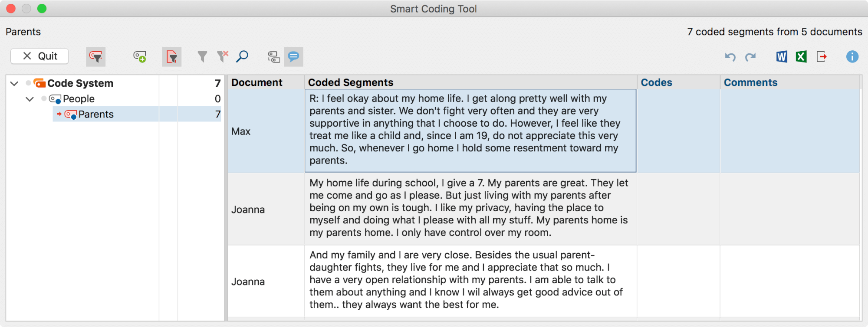Image resolution: width=868 pixels, height=327 pixels.
Task: Click the Quit button
Action: (x=39, y=56)
